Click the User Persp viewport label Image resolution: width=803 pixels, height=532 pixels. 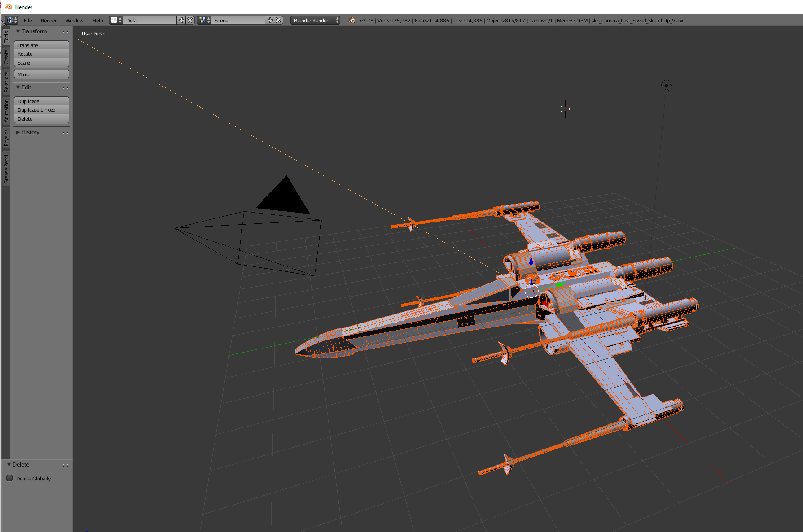tap(93, 34)
